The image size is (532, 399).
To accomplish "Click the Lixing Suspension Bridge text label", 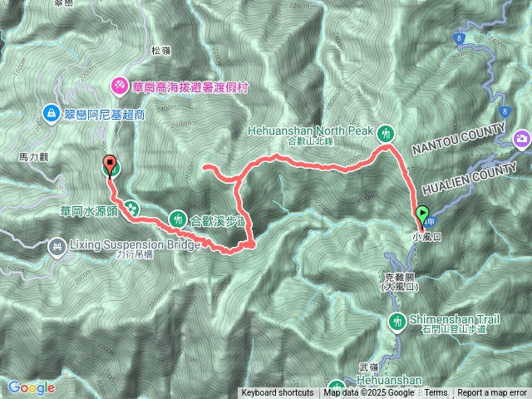I will pyautogui.click(x=135, y=244).
